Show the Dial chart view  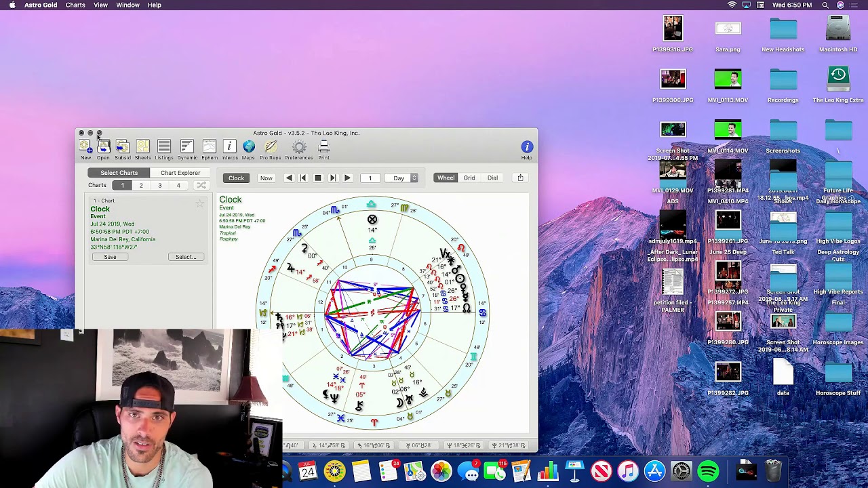tap(492, 178)
